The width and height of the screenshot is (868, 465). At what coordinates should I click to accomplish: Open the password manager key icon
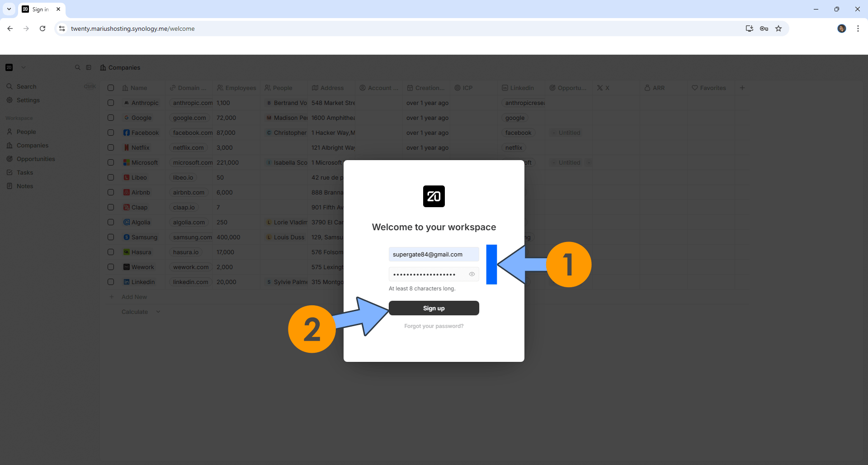[x=764, y=28]
